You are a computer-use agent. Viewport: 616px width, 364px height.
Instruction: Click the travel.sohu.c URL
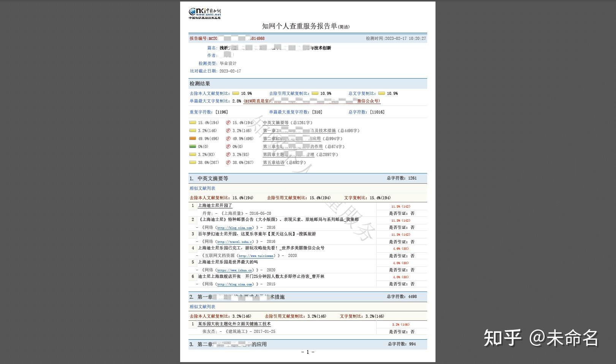pyautogui.click(x=235, y=242)
